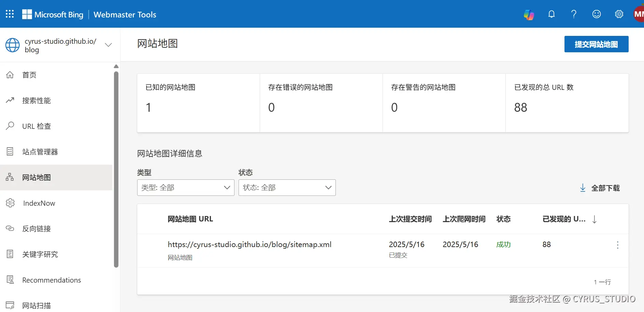This screenshot has height=312, width=644.
Task: Open 搜索性能 in sidebar
Action: pos(56,100)
